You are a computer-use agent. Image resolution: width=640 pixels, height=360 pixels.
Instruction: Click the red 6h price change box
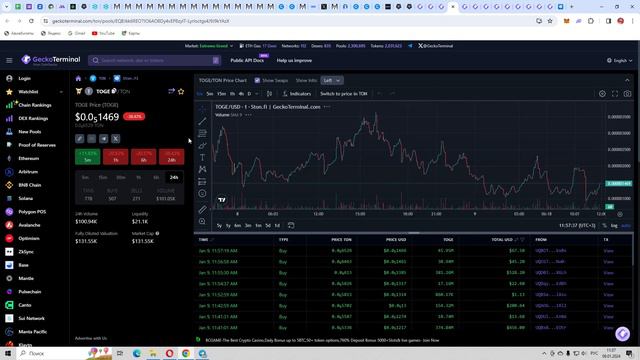[143, 157]
